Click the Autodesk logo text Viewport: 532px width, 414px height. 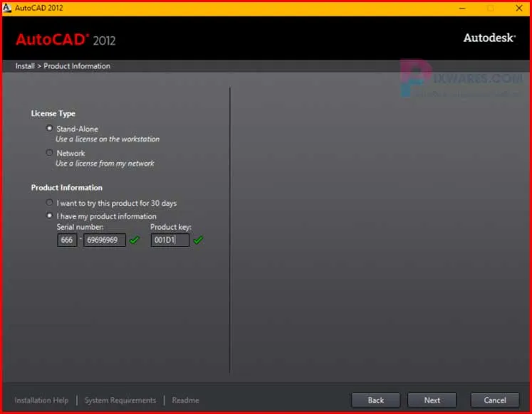tap(489, 38)
